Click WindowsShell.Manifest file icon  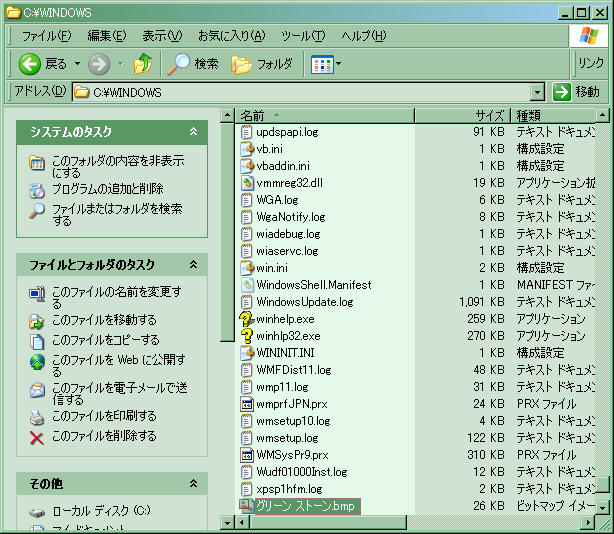[x=247, y=285]
